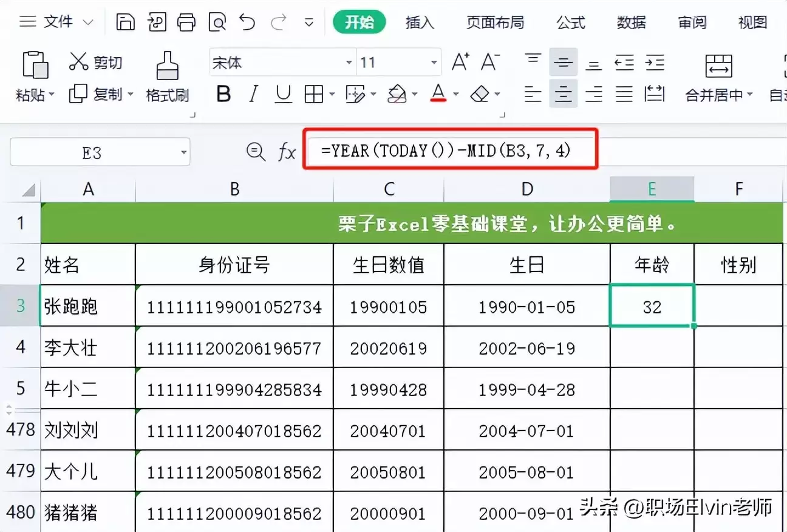Switch to the 公式 ribbon tab
Image resolution: width=787 pixels, height=532 pixels.
(x=570, y=22)
